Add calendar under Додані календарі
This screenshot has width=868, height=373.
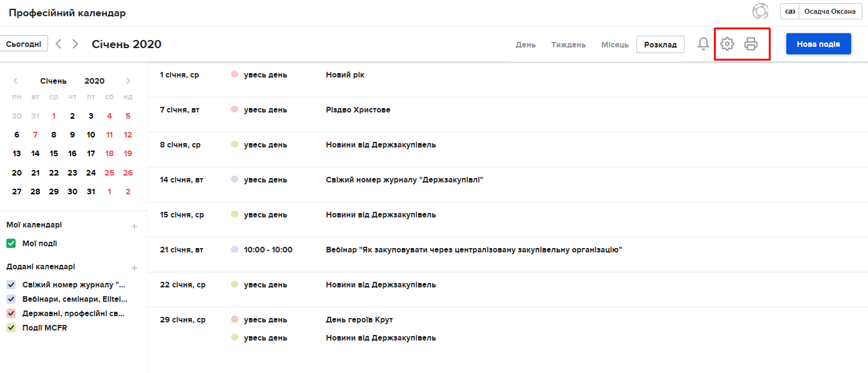point(134,268)
